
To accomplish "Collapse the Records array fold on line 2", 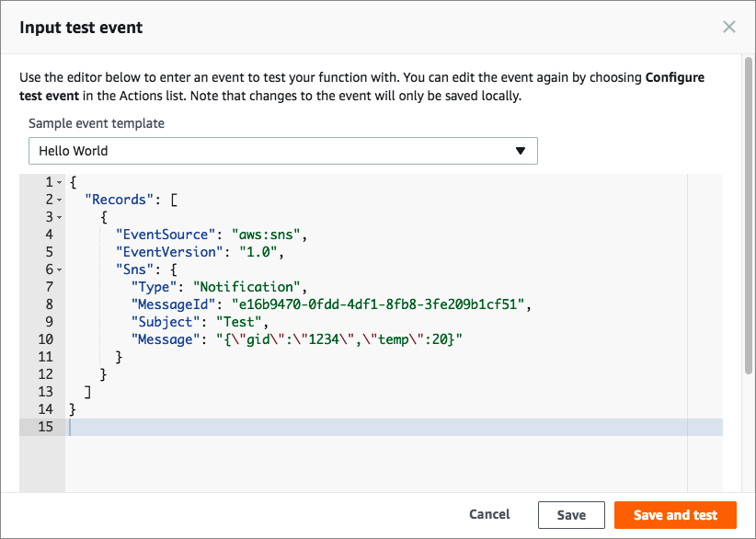I will (x=60, y=200).
